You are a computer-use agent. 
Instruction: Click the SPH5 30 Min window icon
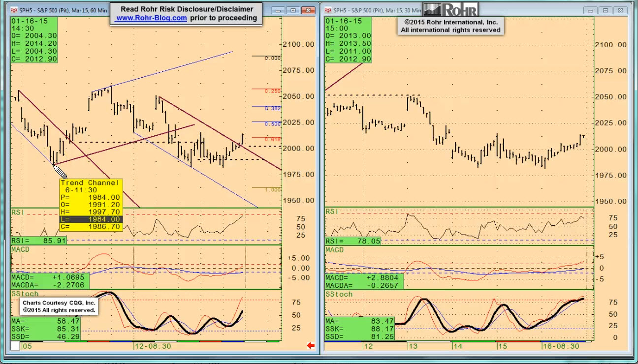tap(328, 10)
